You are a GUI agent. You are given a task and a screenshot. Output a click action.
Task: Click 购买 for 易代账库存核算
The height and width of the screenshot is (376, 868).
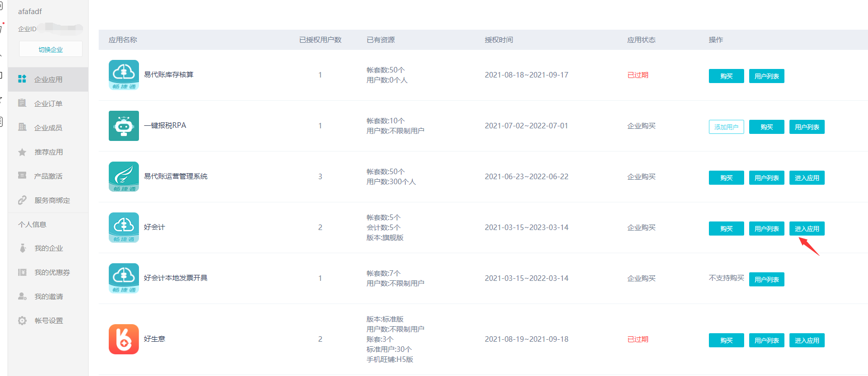726,76
